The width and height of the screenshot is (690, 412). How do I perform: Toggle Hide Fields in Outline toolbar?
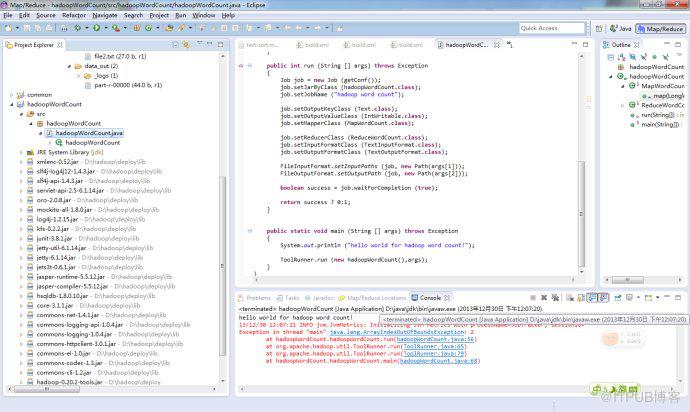[x=632, y=57]
